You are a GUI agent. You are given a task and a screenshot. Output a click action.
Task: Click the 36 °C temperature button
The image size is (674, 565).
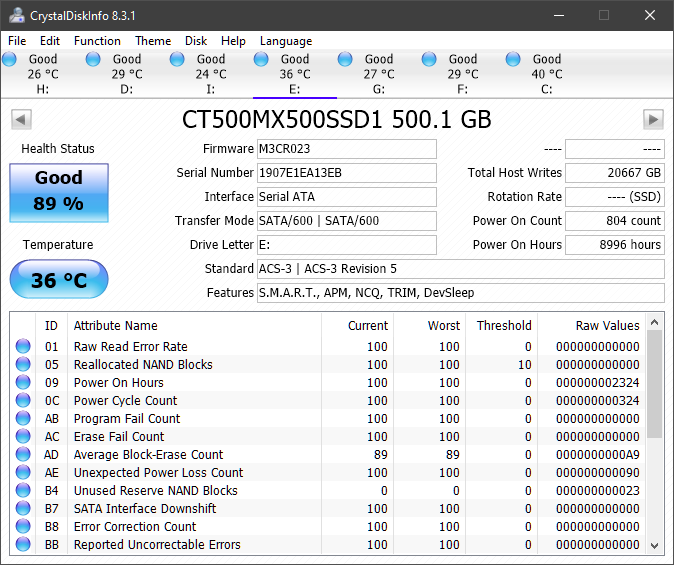click(x=59, y=279)
